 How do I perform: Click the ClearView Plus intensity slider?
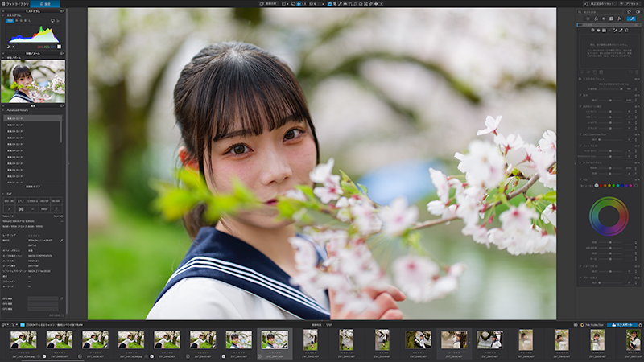click(610, 139)
